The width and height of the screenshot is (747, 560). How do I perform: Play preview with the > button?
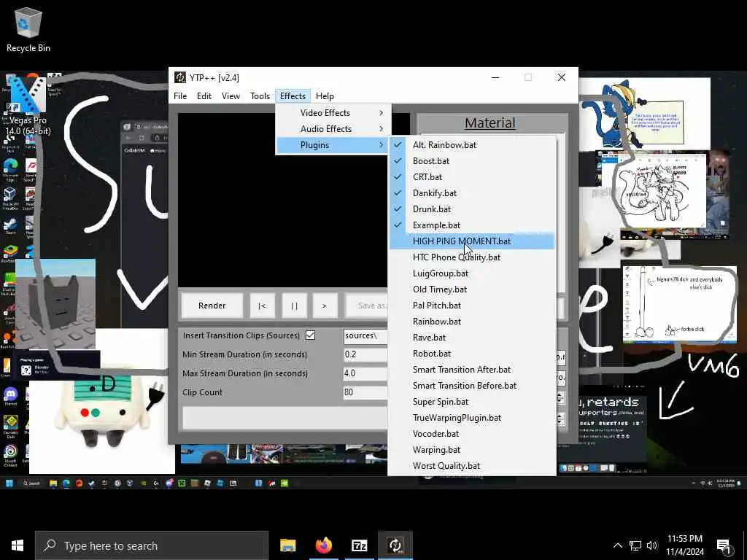tap(325, 306)
